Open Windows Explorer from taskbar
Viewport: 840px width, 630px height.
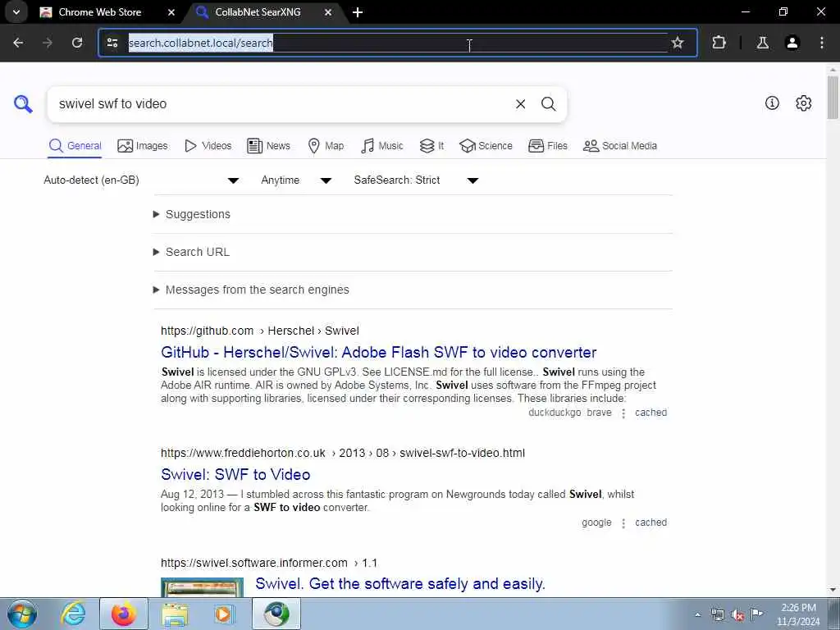pyautogui.click(x=175, y=614)
